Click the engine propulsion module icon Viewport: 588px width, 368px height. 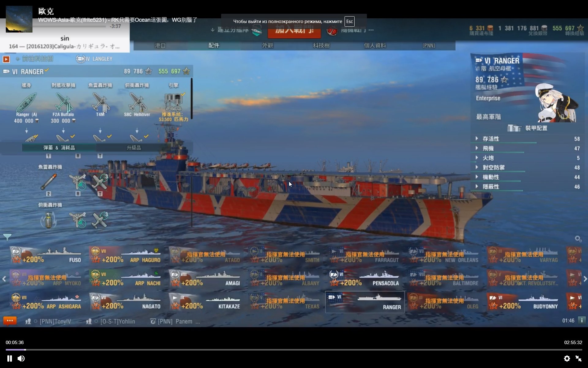click(x=174, y=102)
